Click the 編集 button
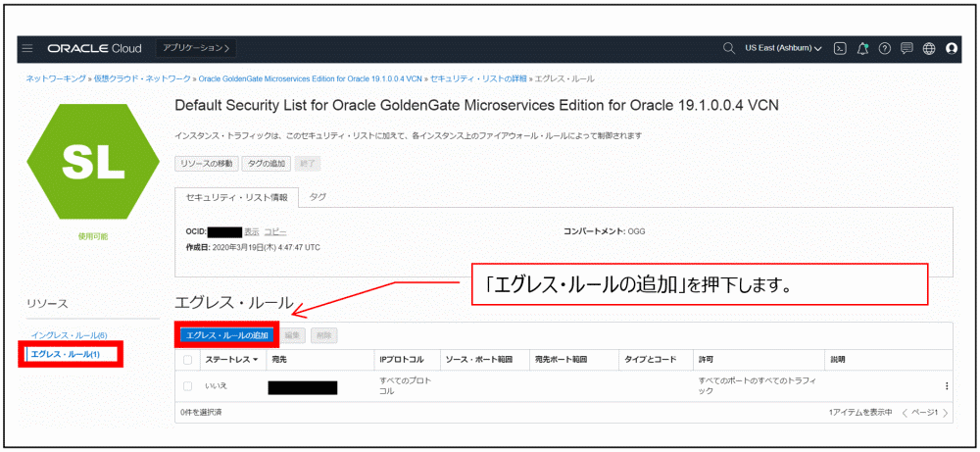 tap(292, 335)
